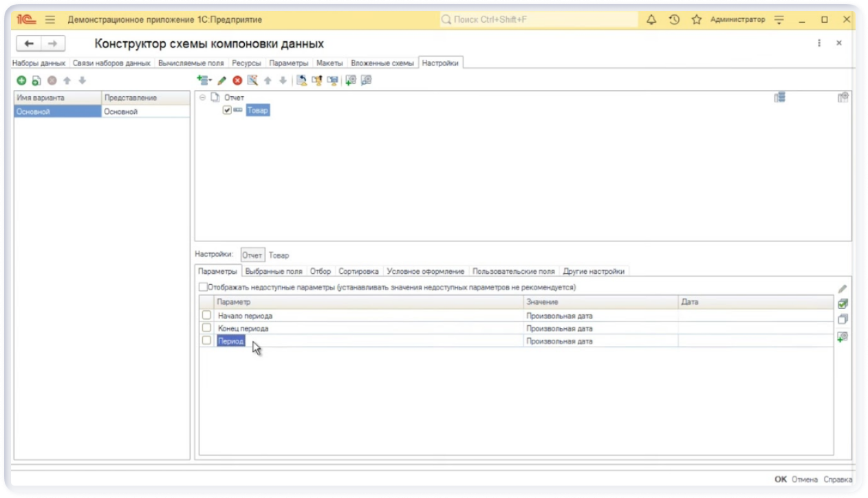Move the report variant down
Screen dimensions: 868x498
(82, 80)
